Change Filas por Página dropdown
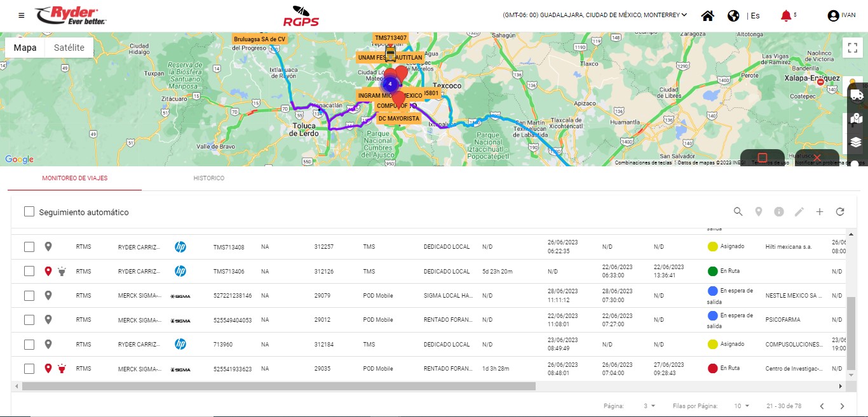 click(x=742, y=406)
